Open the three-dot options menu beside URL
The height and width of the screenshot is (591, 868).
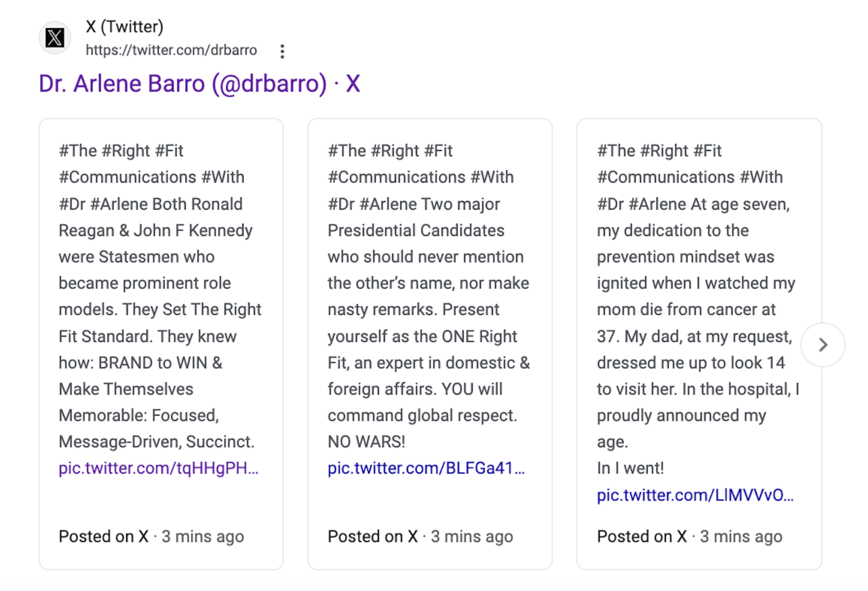(282, 51)
